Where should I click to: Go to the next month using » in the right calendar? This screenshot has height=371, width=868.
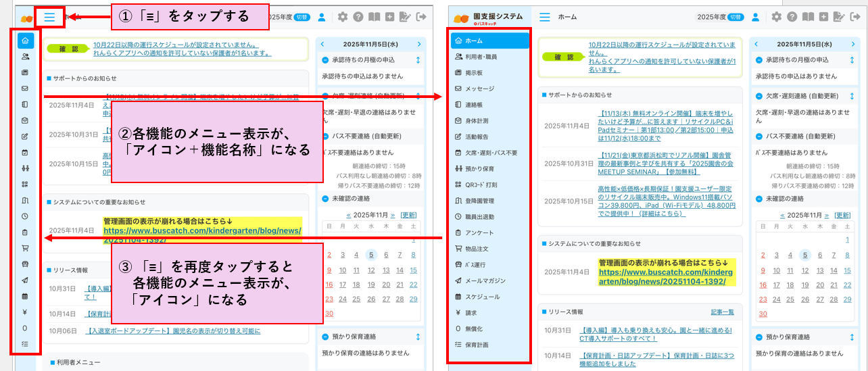826,215
